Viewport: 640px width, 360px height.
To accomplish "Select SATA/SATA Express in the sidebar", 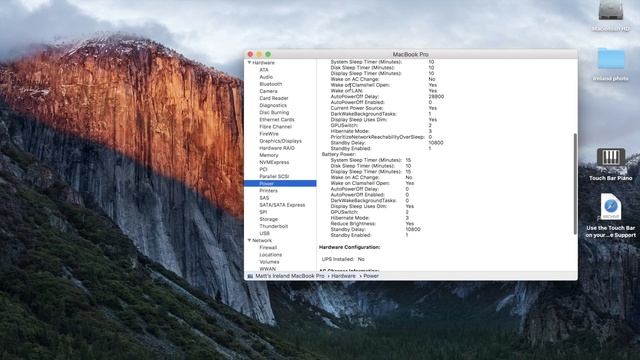I will [x=282, y=205].
